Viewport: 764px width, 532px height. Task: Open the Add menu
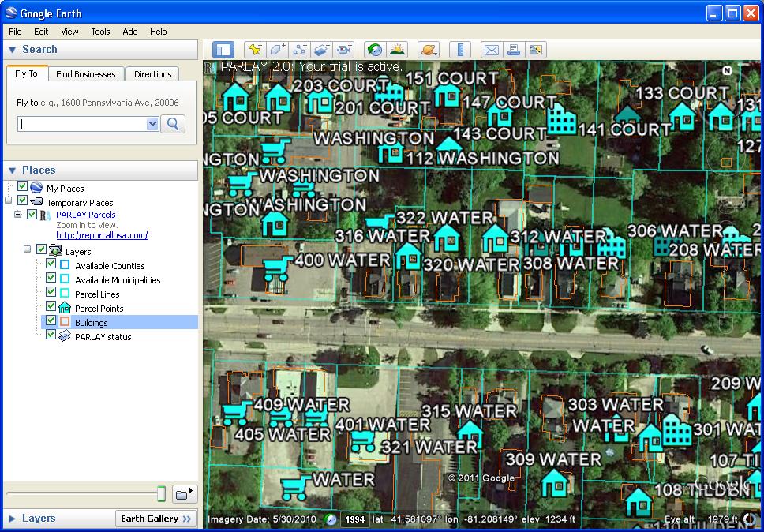click(130, 32)
